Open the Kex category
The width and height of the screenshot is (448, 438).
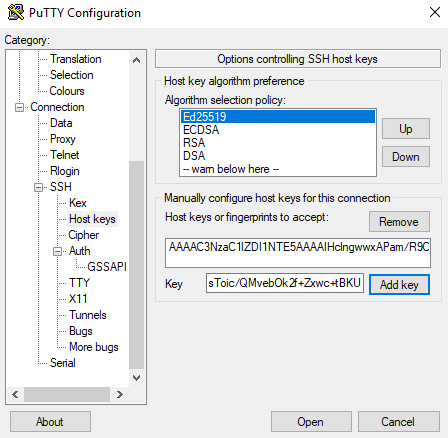pos(78,203)
